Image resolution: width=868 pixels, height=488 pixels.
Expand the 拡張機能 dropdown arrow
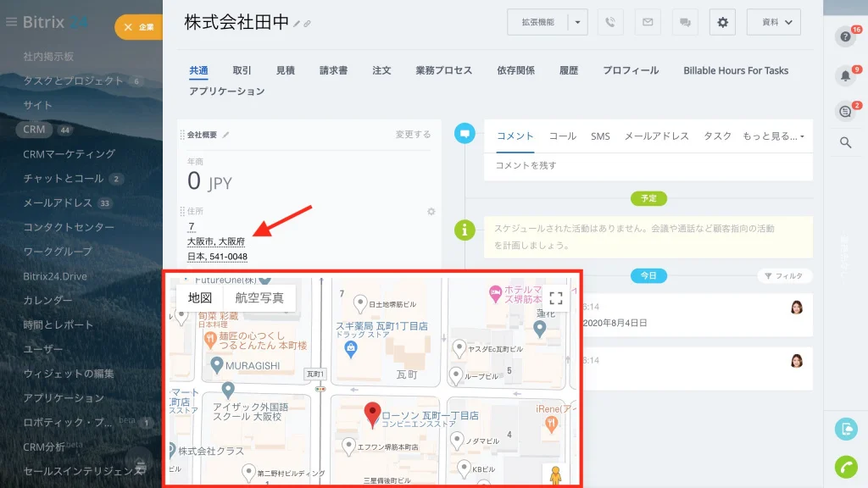pos(577,22)
